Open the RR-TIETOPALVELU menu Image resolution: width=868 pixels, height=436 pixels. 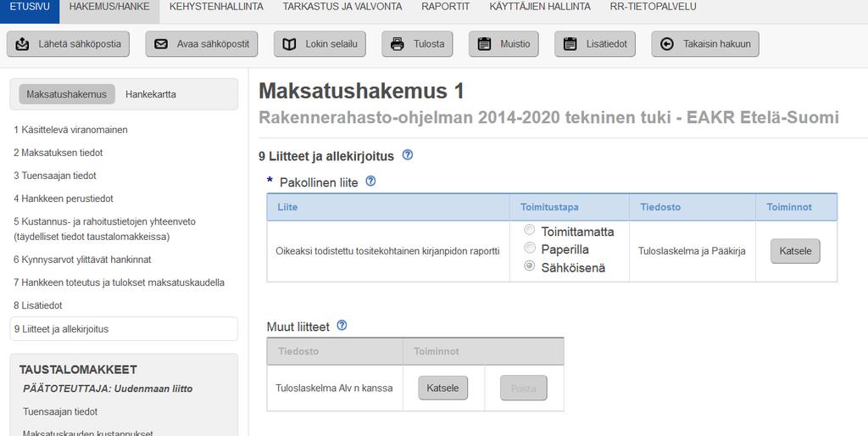point(654,7)
